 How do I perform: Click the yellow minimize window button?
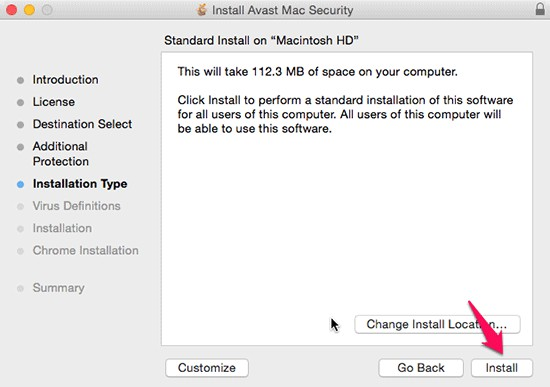click(29, 9)
